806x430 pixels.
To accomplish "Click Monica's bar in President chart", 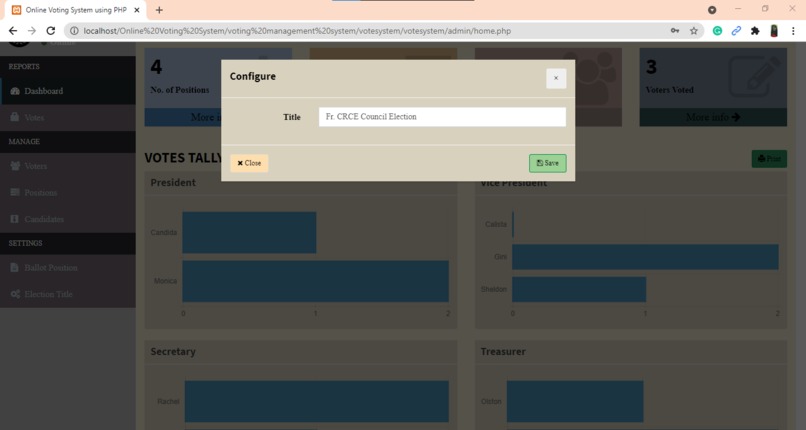I will (316, 281).
